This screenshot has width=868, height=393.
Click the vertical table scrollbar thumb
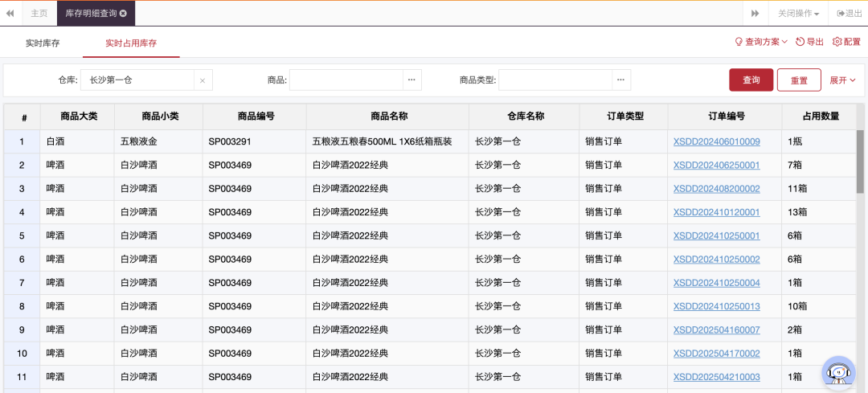coord(860,162)
